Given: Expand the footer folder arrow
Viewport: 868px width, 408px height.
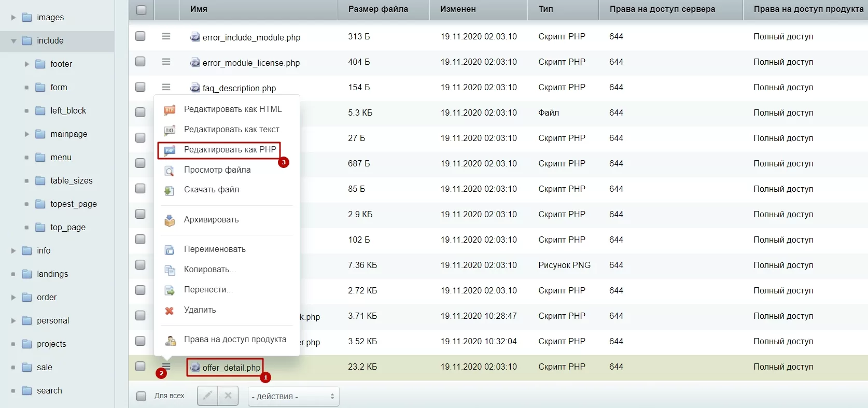Looking at the screenshot, I should click(x=27, y=64).
